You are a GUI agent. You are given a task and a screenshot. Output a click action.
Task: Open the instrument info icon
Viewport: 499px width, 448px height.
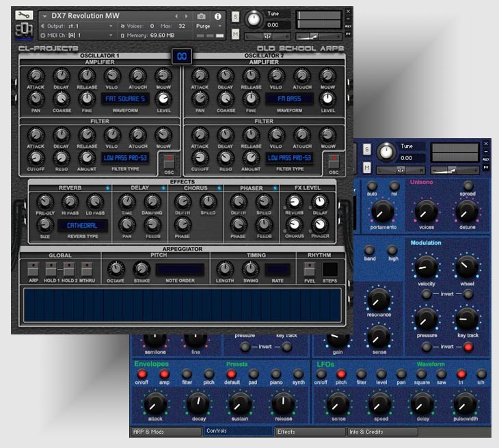(218, 16)
